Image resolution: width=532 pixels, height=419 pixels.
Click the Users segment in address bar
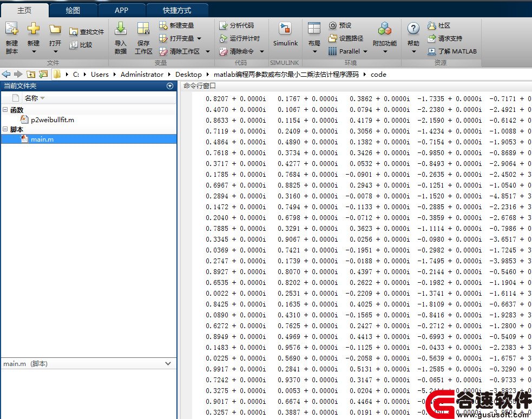100,74
